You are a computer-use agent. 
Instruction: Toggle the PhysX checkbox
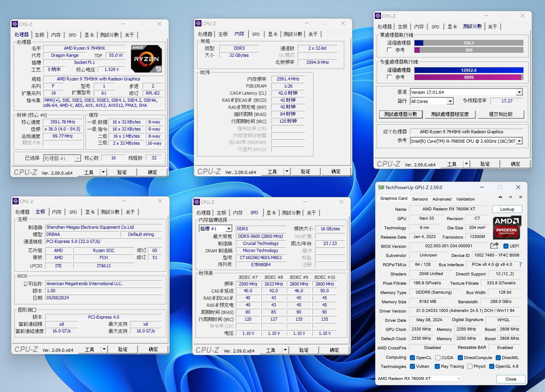click(x=470, y=366)
